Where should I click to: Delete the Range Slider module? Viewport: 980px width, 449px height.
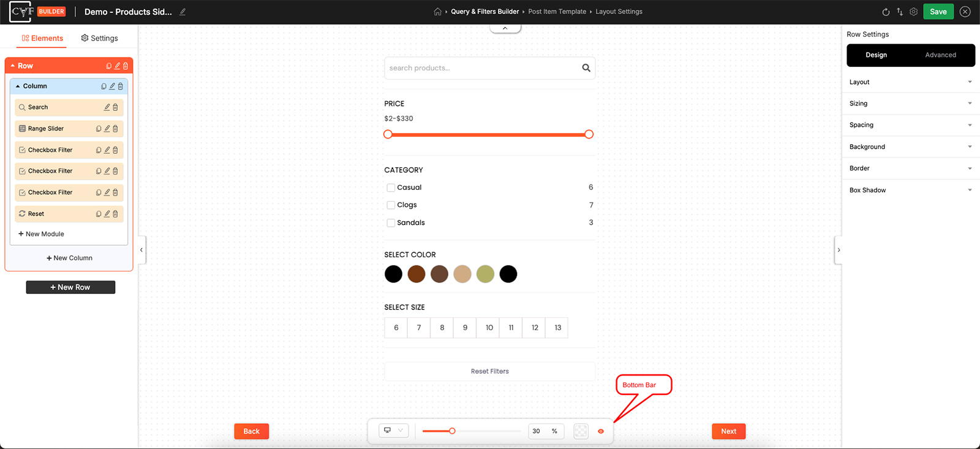click(x=115, y=129)
